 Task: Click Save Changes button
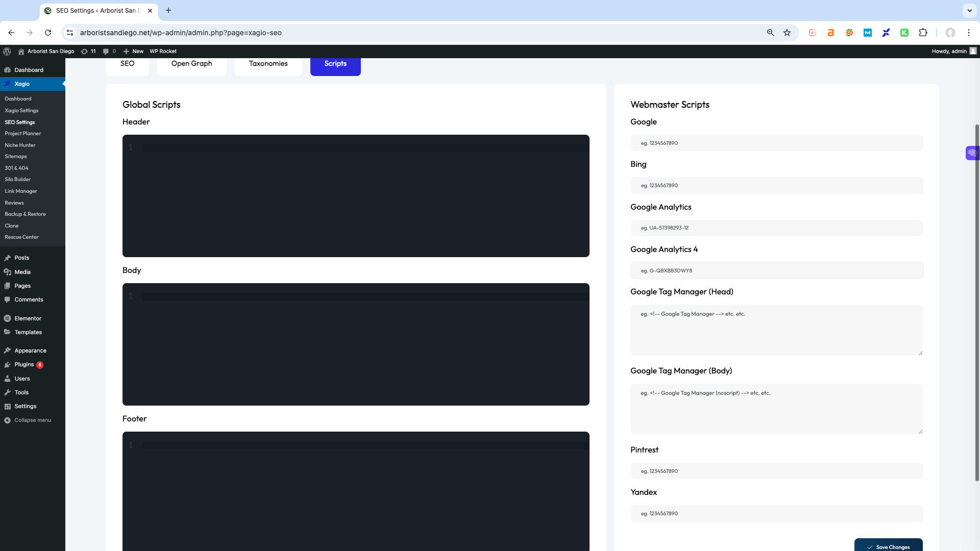click(889, 545)
